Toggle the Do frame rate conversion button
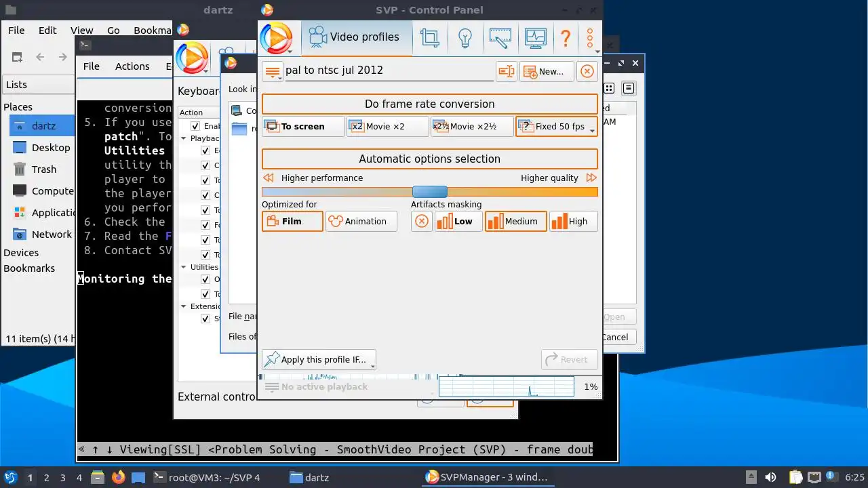 (430, 104)
